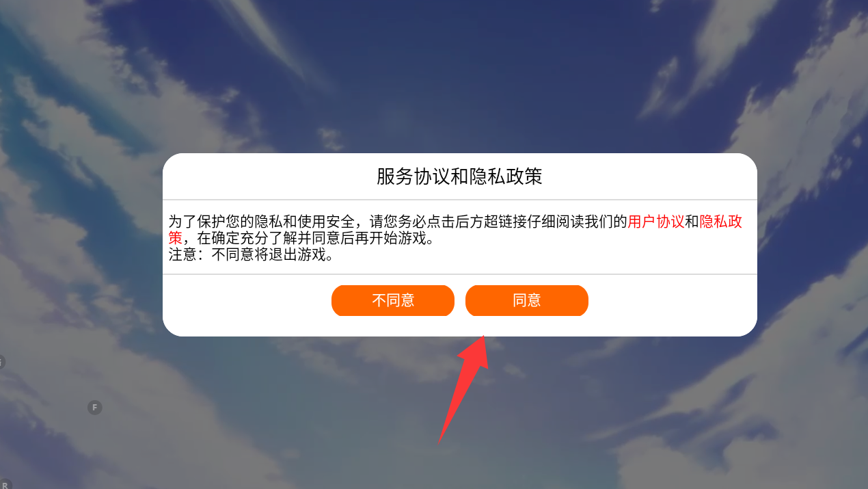Click the R key overlay icon
The image size is (868, 489).
pos(3,484)
